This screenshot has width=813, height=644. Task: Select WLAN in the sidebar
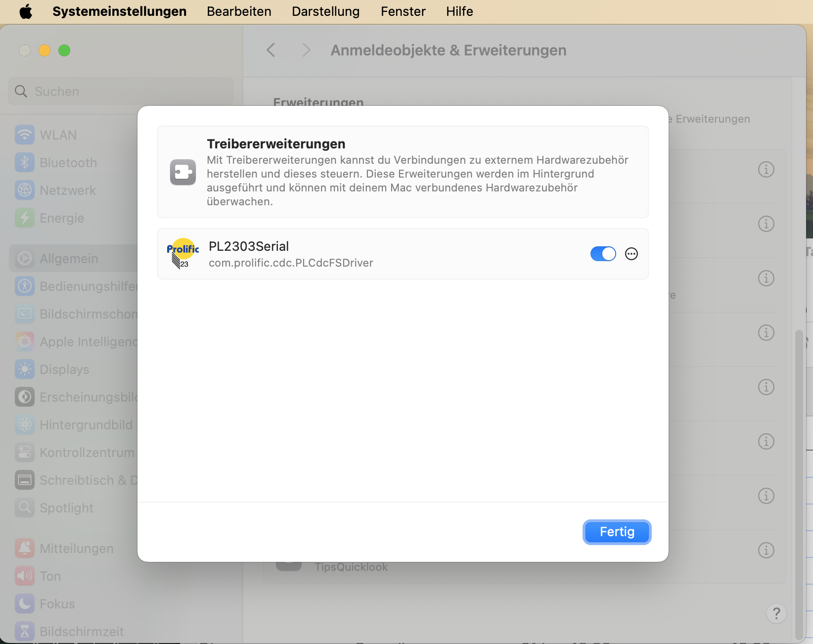74,135
